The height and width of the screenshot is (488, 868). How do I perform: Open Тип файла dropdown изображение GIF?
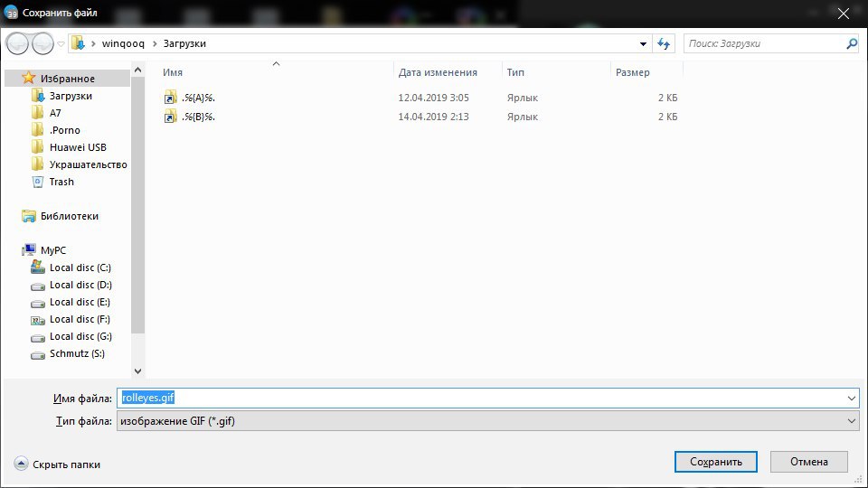click(x=487, y=420)
